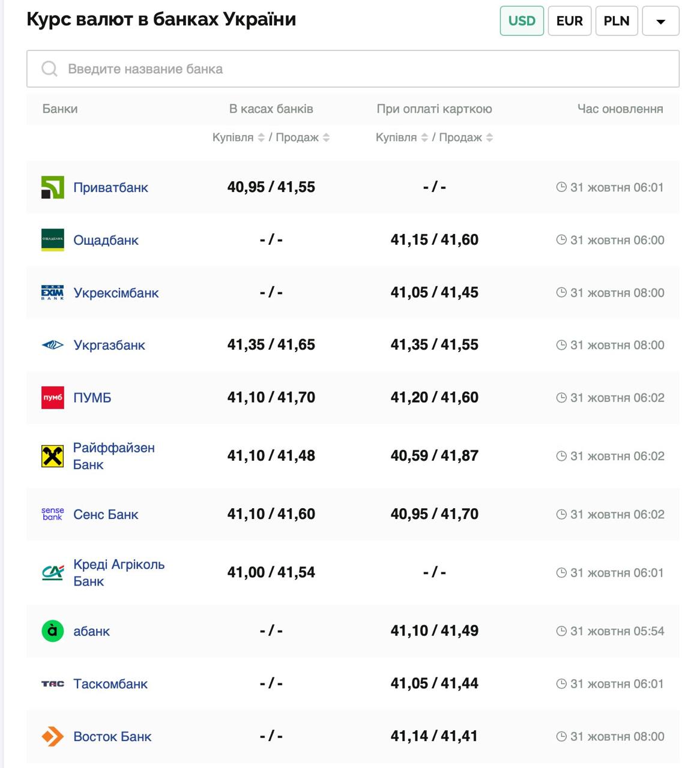Sort by card payment Продаж rate
The image size is (700, 768).
pos(489,137)
